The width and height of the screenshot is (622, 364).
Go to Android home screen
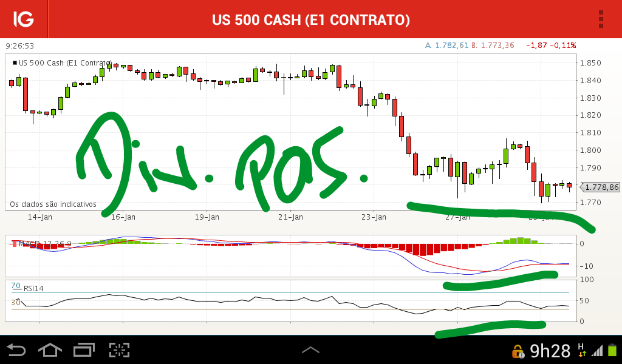click(50, 350)
